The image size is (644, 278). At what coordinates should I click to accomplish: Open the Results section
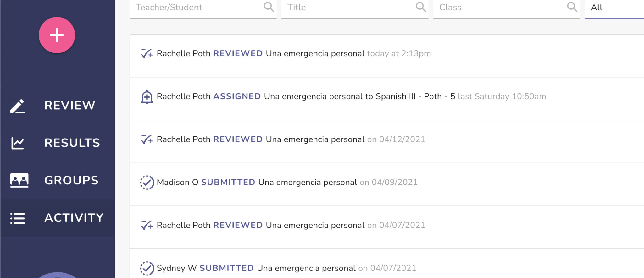coord(72,143)
